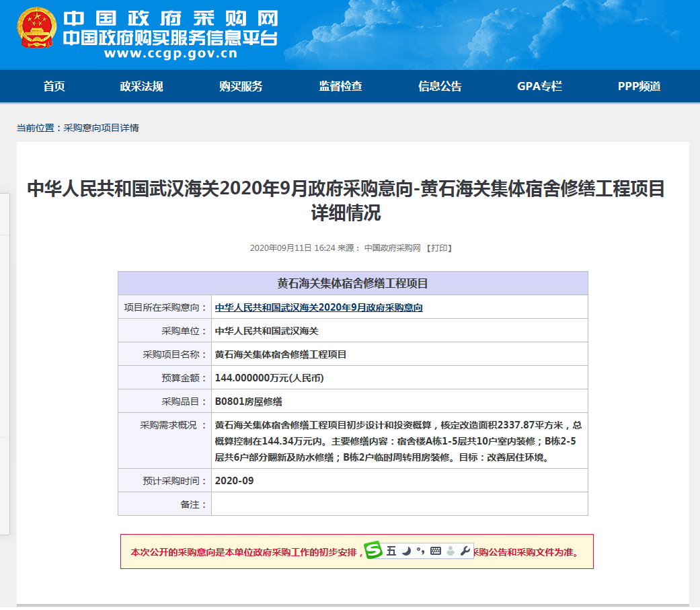Click the national emblem logo in header
The height and width of the screenshot is (610, 700).
(36, 28)
